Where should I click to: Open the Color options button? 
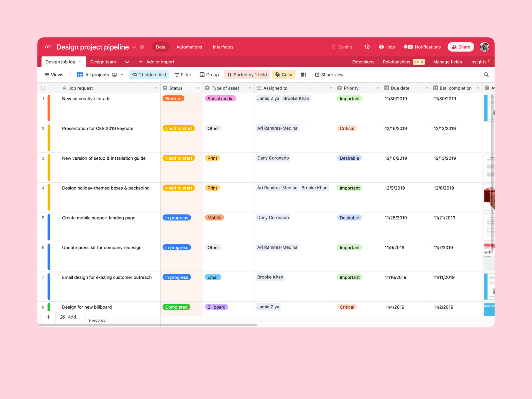(x=284, y=75)
